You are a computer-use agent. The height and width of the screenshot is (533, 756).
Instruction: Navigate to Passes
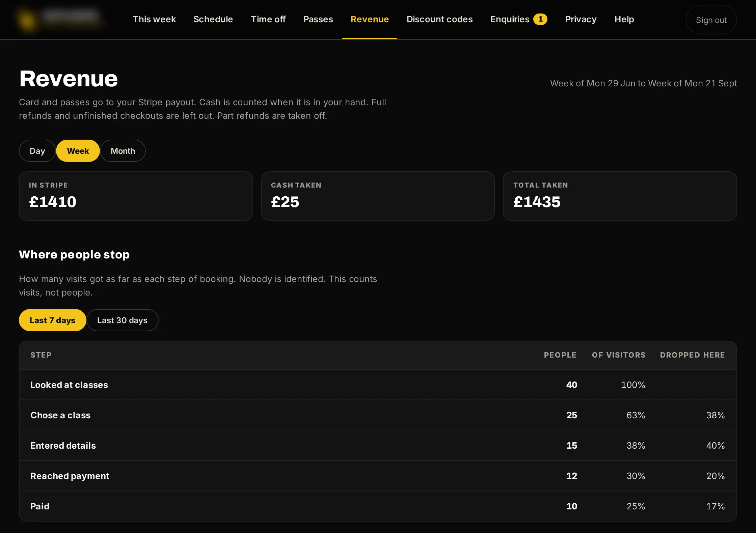coord(318,19)
